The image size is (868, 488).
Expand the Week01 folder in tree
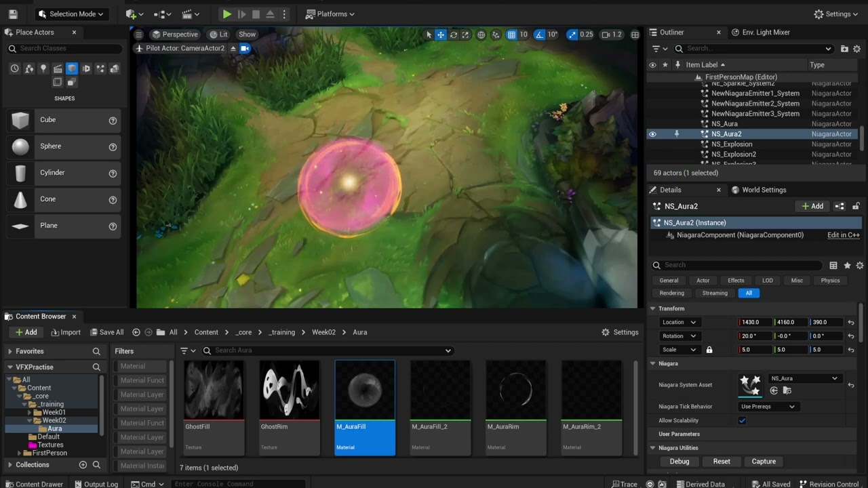click(30, 412)
